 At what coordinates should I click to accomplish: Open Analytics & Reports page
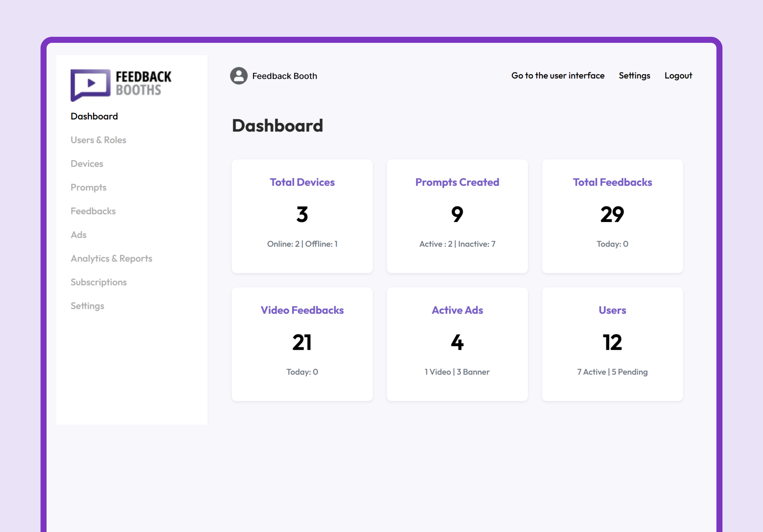(111, 259)
